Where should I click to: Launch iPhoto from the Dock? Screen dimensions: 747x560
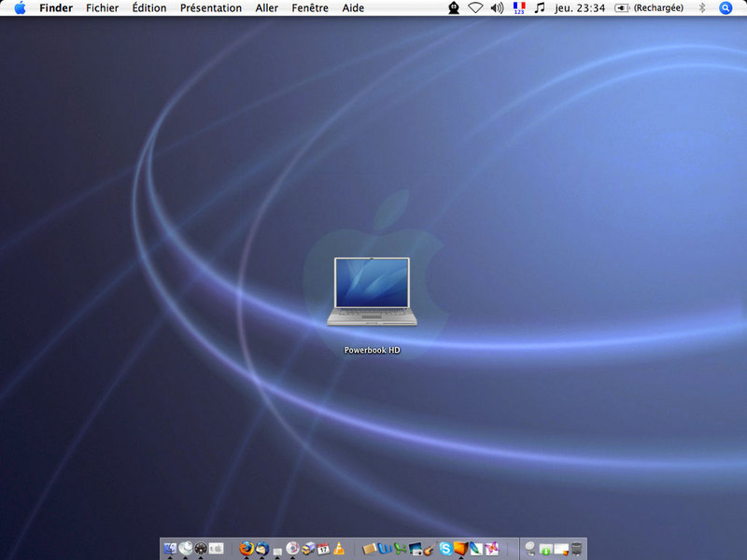pos(415,549)
